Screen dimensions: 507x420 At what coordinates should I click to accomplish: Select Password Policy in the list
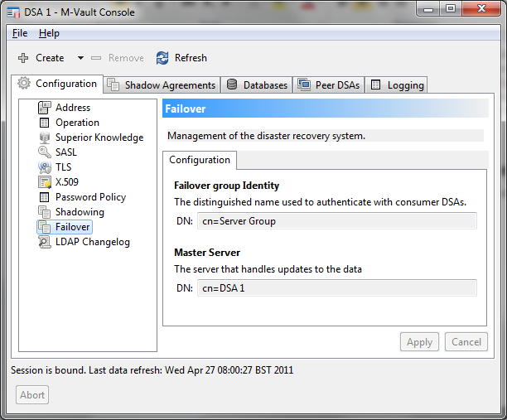(x=90, y=197)
